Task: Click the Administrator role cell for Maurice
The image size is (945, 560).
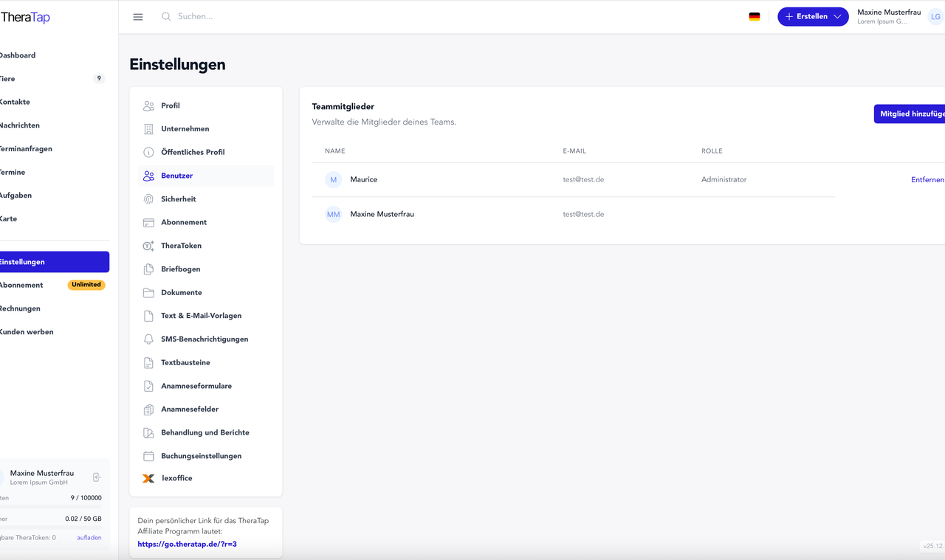Action: [724, 179]
